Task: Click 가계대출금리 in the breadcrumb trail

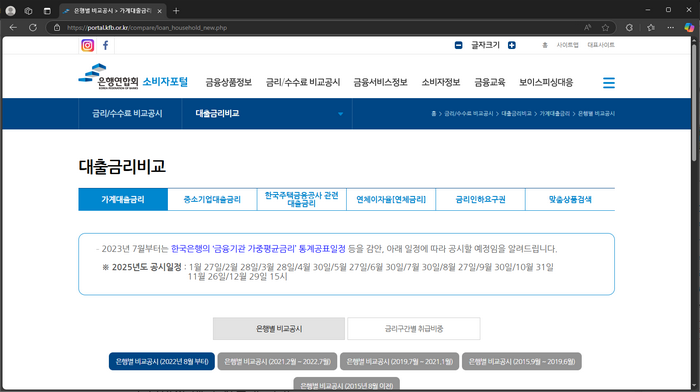Action: pyautogui.click(x=554, y=114)
